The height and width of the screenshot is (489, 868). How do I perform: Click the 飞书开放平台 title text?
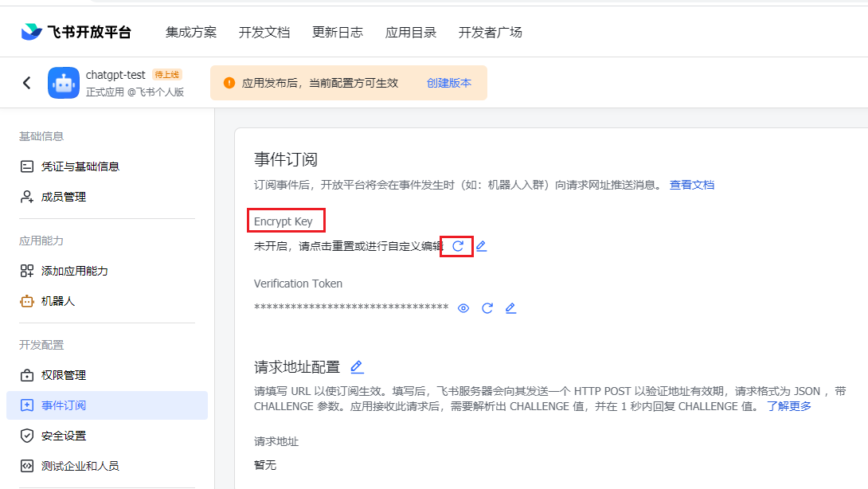(x=89, y=32)
